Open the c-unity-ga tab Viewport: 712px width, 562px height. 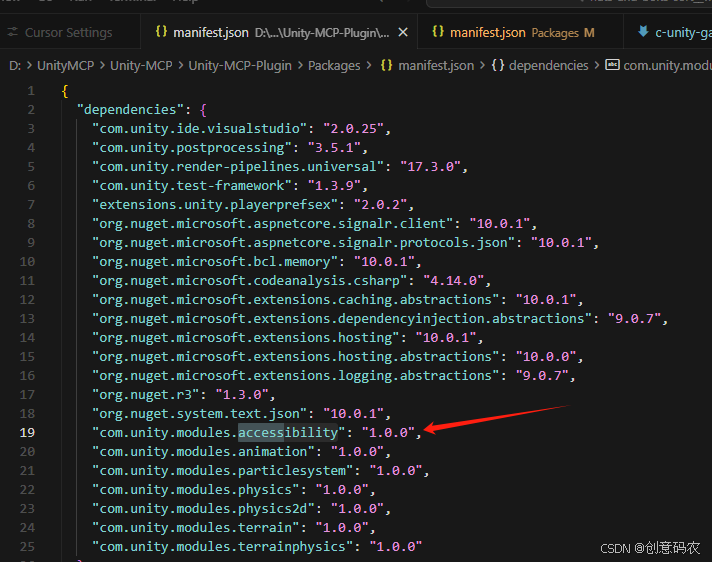(x=668, y=33)
